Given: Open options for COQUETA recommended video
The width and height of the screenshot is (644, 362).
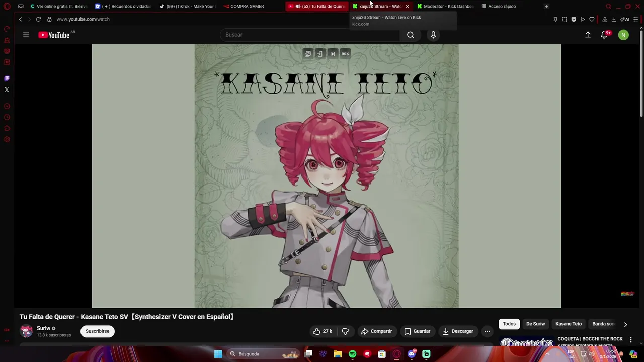Looking at the screenshot, I should coord(631,340).
